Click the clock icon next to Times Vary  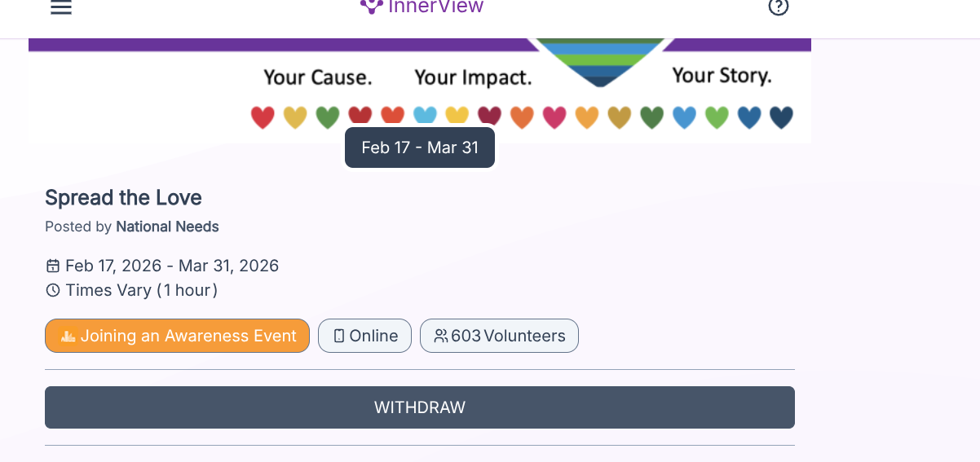point(53,290)
